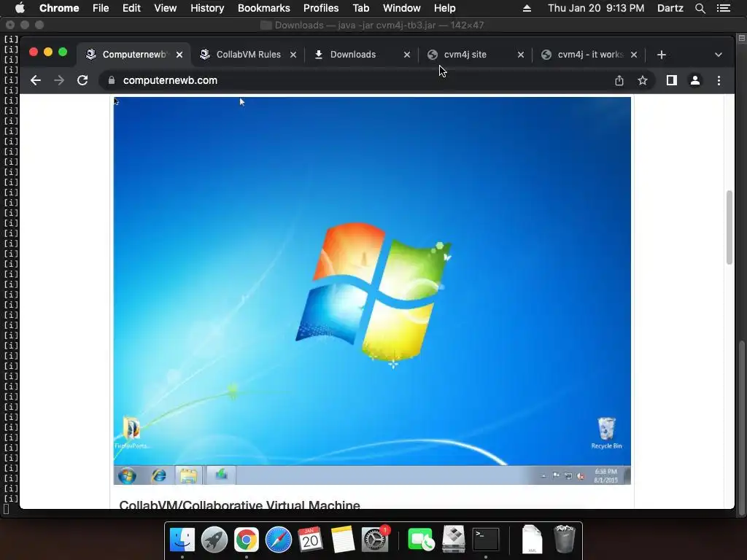
Task: Reload the computernewb.com page
Action: pyautogui.click(x=82, y=80)
